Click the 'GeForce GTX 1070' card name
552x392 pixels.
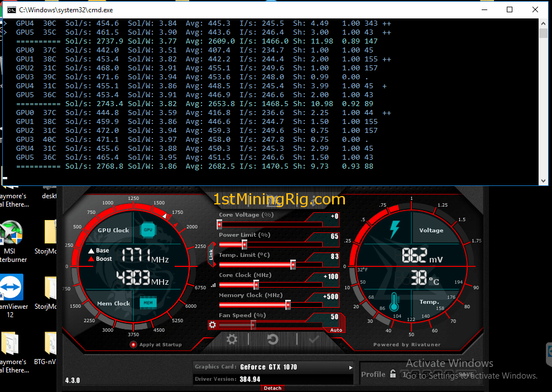[x=268, y=367]
